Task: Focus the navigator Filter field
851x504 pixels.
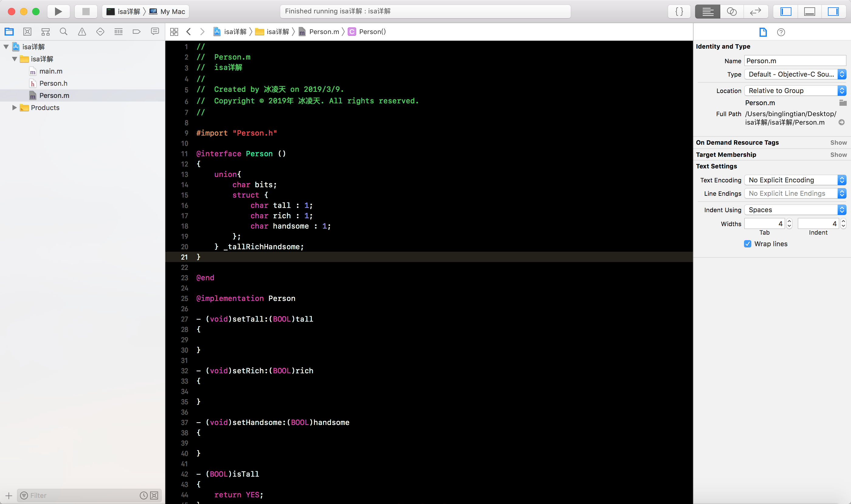Action: tap(81, 495)
